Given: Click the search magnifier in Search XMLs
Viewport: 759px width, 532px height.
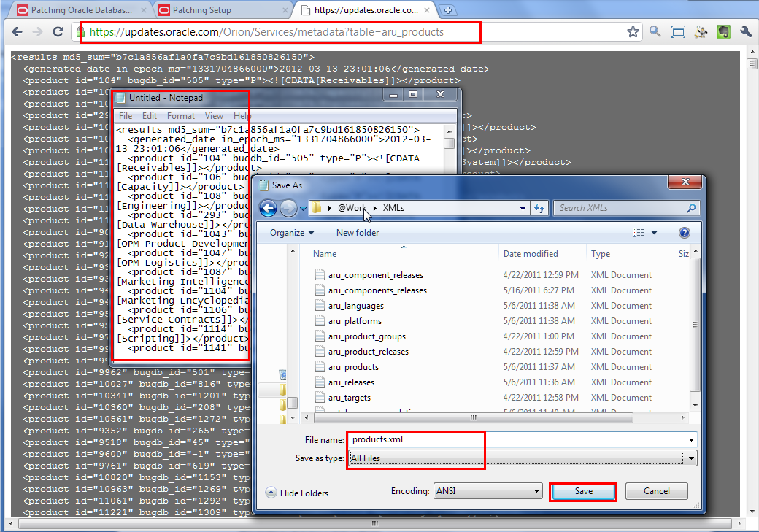Looking at the screenshot, I should (691, 208).
